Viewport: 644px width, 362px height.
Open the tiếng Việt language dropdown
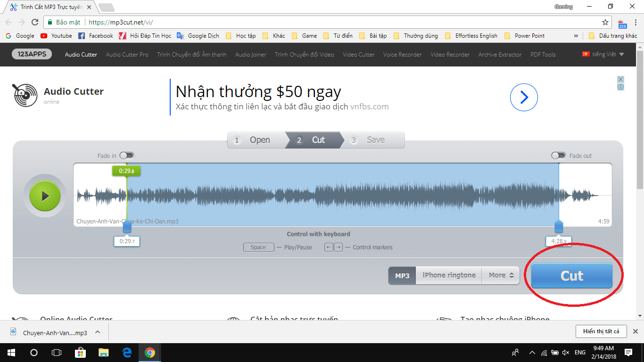click(604, 54)
